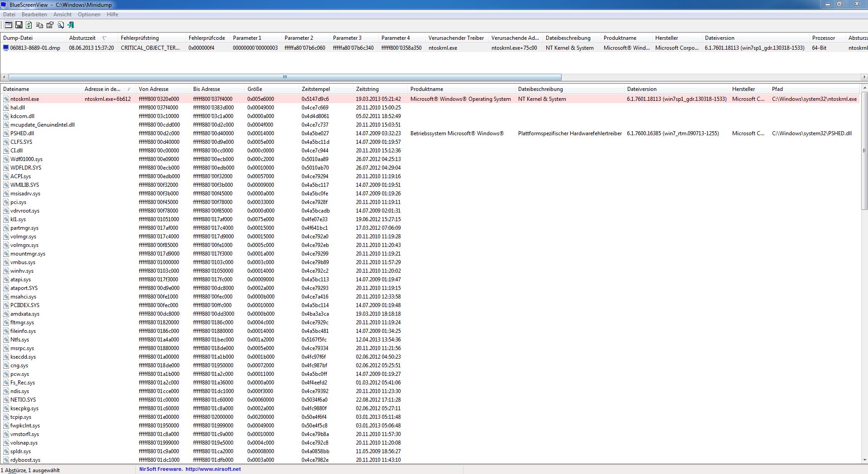Click the file icon beside ACPI.sys
Image resolution: width=868 pixels, height=474 pixels.
tap(6, 176)
